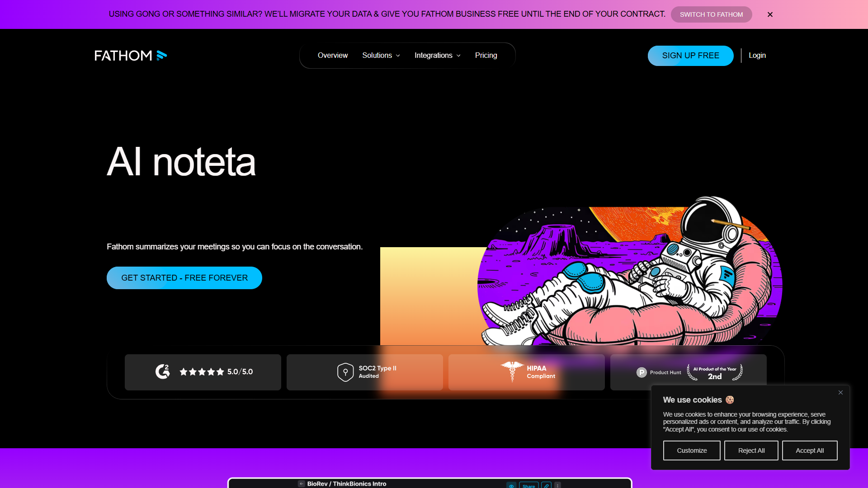Accept all cookies
The width and height of the screenshot is (868, 488).
(810, 450)
